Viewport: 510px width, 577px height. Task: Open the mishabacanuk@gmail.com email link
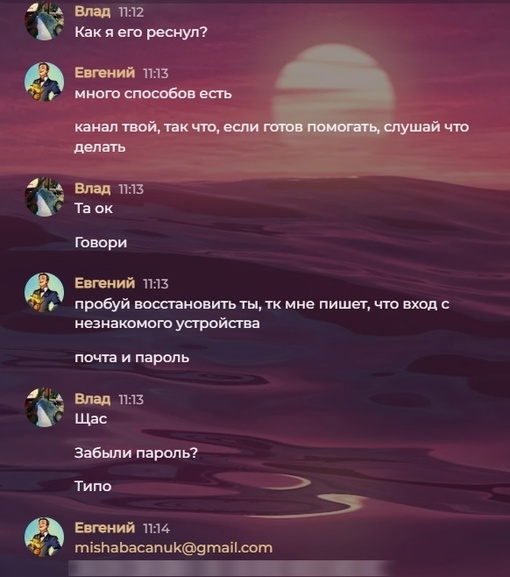173,548
